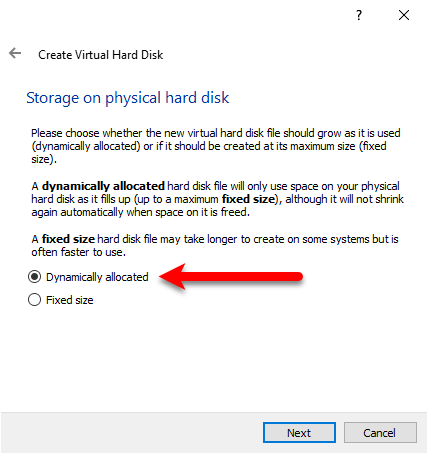
Task: Click the text often faster to use
Action: (78, 252)
